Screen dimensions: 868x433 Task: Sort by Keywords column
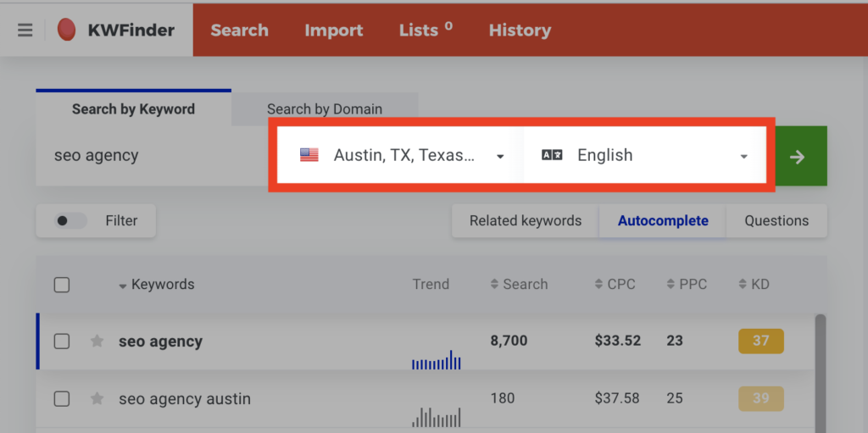click(x=157, y=285)
